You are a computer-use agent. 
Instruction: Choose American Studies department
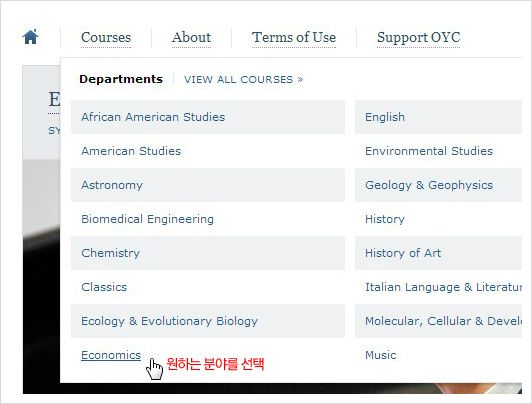(208, 151)
